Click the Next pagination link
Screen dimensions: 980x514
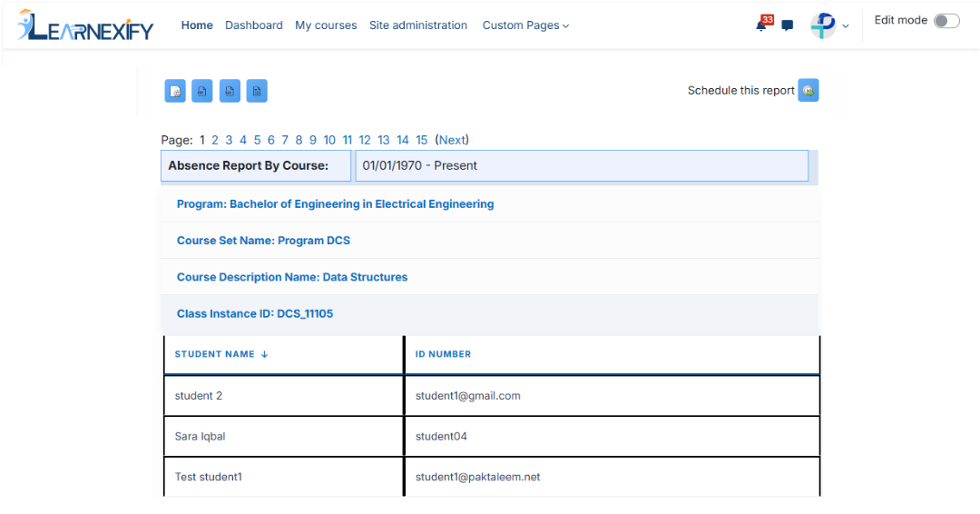coord(452,140)
